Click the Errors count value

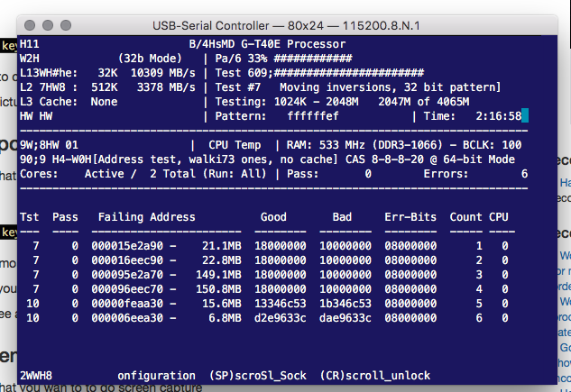[x=525, y=174]
